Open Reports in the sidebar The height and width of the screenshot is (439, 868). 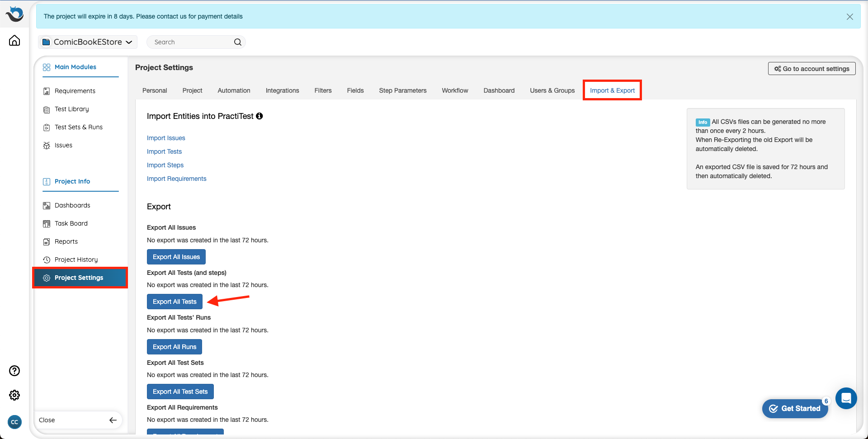(66, 241)
